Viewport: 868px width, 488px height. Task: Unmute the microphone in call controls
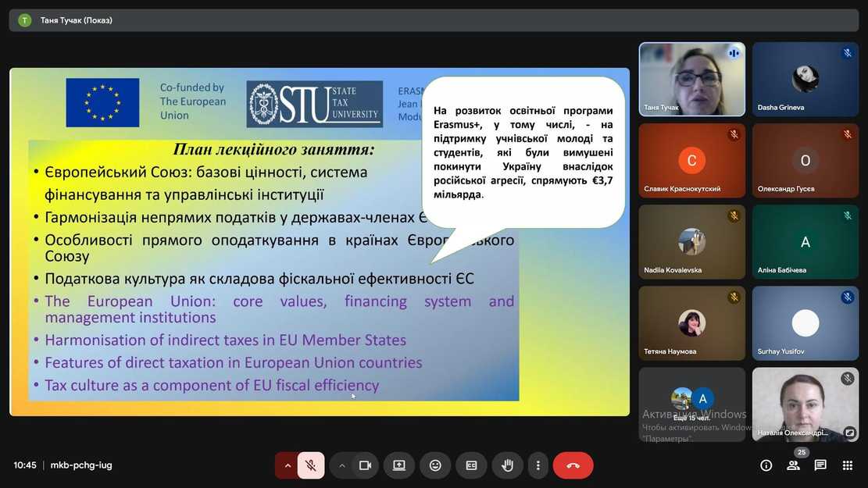pyautogui.click(x=311, y=465)
